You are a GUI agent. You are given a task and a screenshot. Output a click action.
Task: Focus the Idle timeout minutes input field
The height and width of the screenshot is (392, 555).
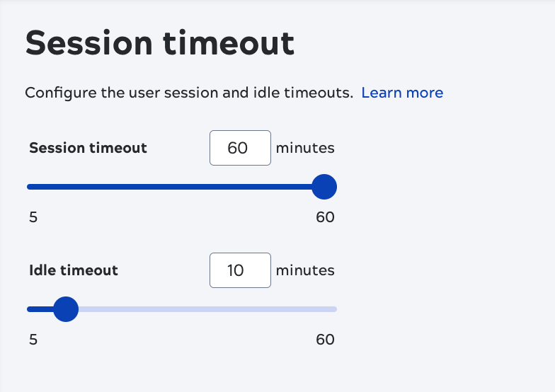coord(240,270)
